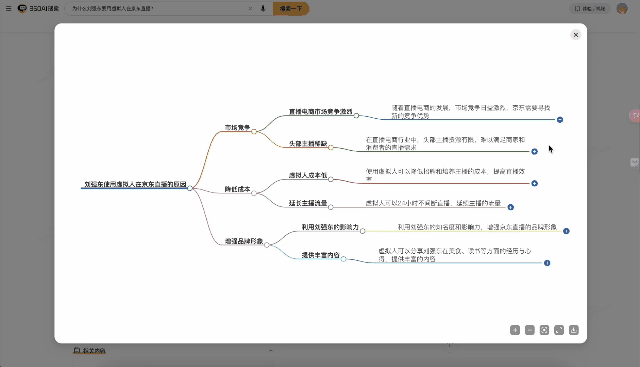Click blue badge after the virtual human cost description

pos(534,183)
